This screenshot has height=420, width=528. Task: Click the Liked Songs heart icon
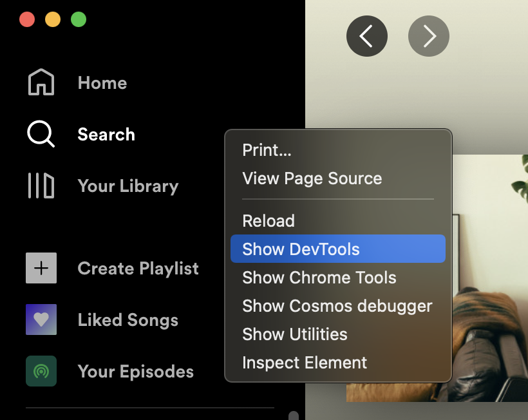tap(41, 320)
